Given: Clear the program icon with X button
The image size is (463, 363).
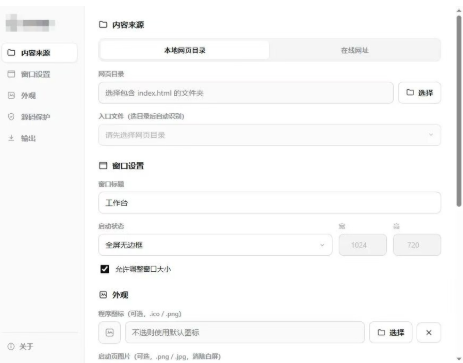Looking at the screenshot, I should tap(429, 332).
